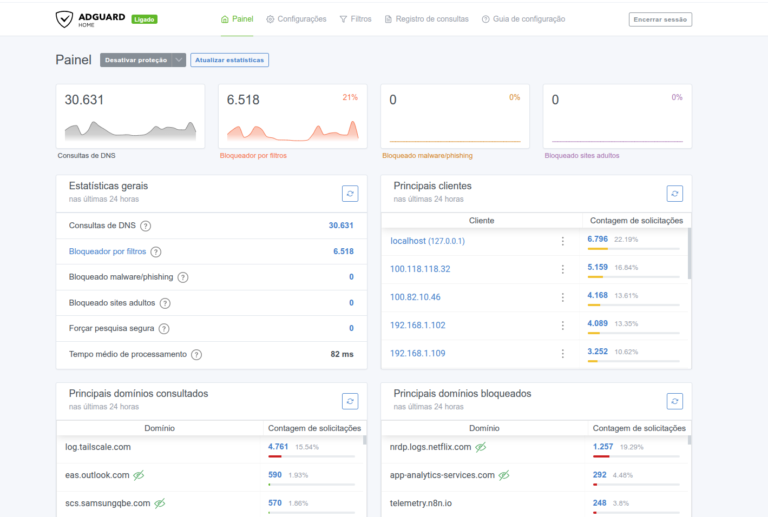Click the 248 count for telemetry.n8n.io
768x517 pixels.
pyautogui.click(x=600, y=502)
